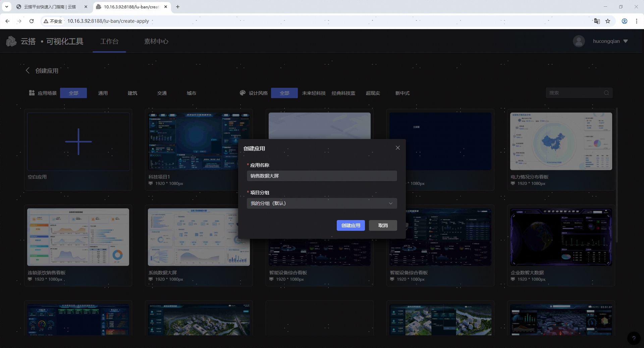The height and width of the screenshot is (348, 644).
Task: Open the help question mark icon
Action: coord(634,338)
